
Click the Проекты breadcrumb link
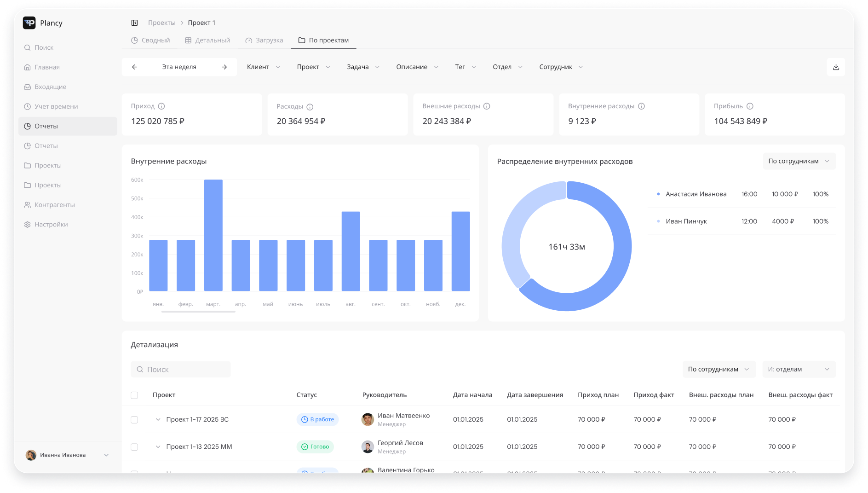click(162, 23)
